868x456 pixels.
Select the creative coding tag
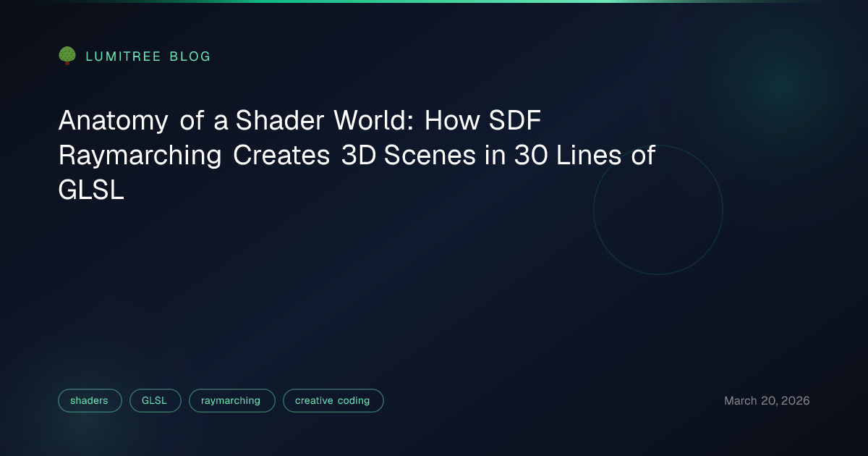333,400
